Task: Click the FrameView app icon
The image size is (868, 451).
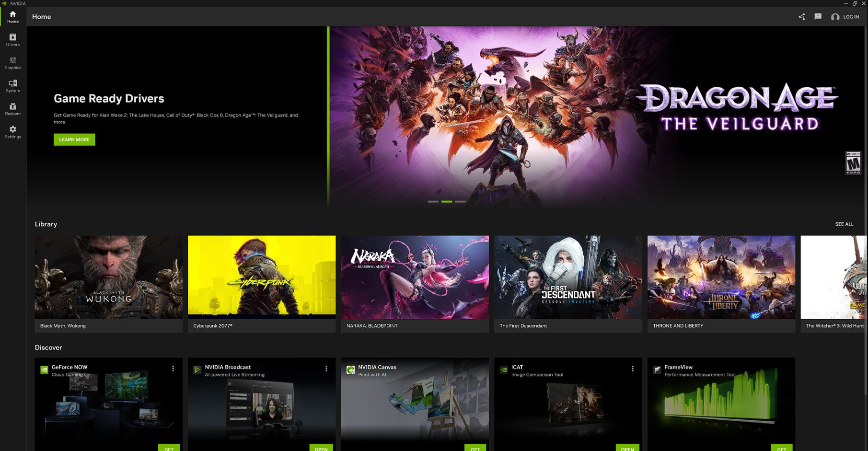Action: point(657,370)
